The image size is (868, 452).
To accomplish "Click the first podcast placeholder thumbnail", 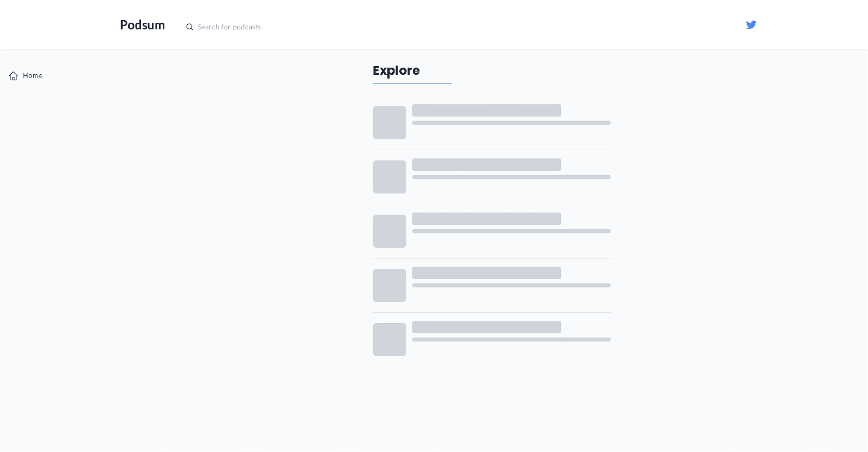I will tap(390, 123).
